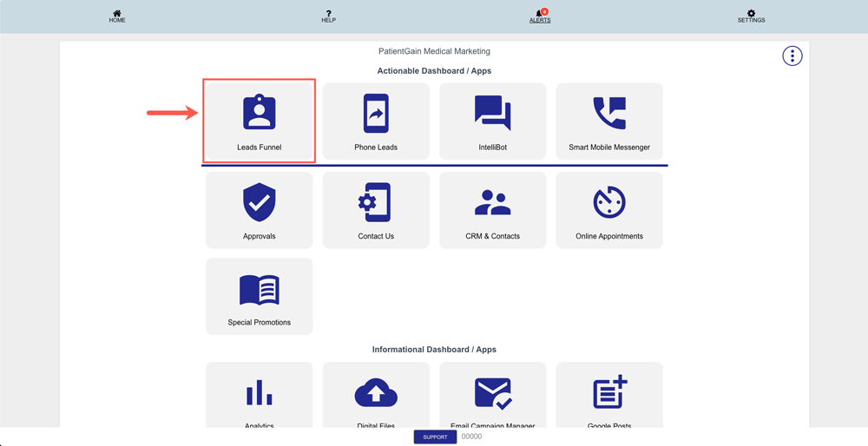Screen dimensions: 868x446
Task: Open the Leads Funnel app
Action: [259, 121]
